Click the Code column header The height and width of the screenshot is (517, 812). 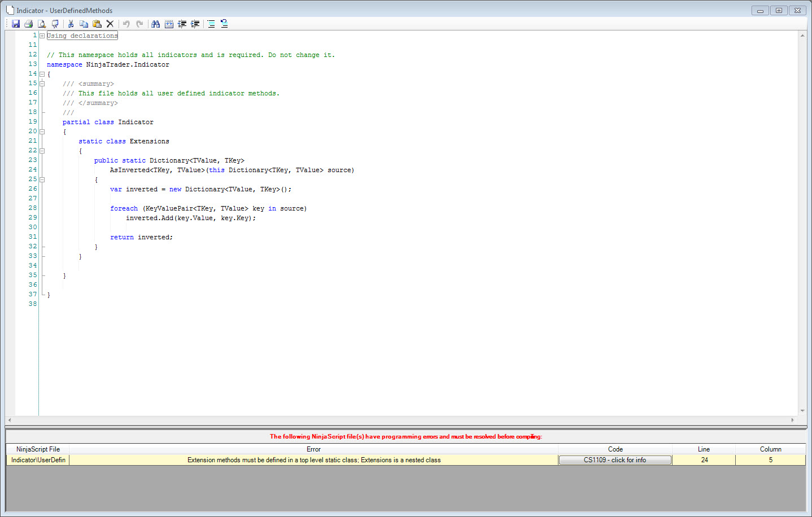point(615,449)
